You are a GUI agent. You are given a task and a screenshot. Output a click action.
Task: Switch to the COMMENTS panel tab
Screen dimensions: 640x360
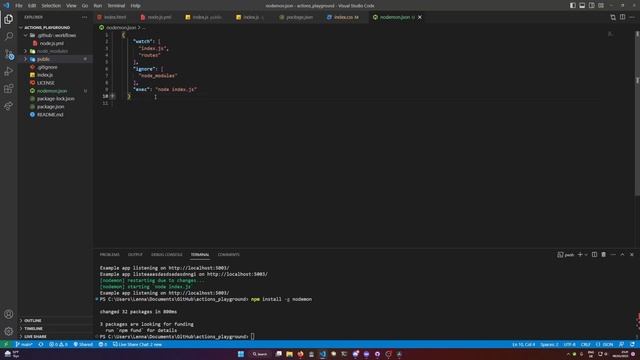pos(229,255)
